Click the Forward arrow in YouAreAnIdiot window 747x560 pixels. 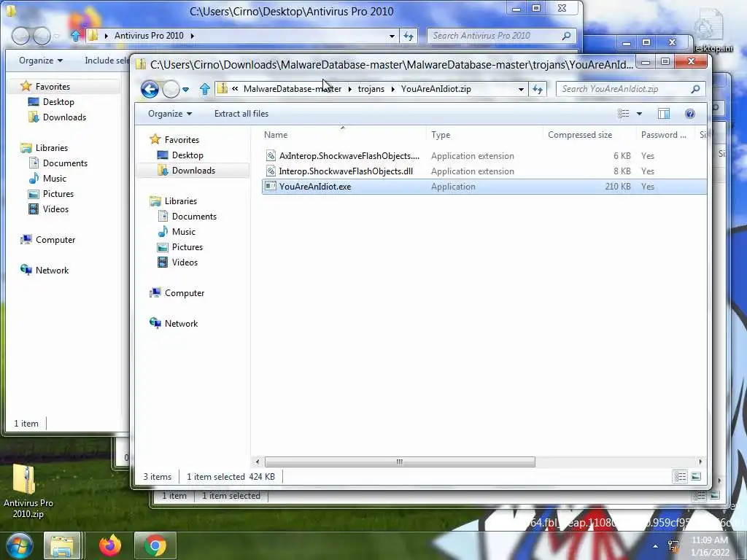pos(171,89)
